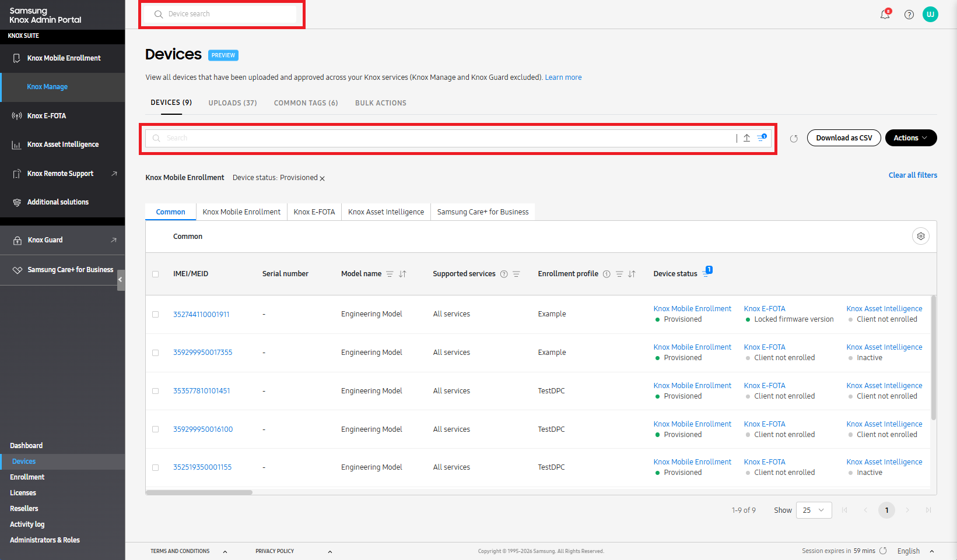Check the device 352744110001911 row
Image resolution: width=957 pixels, height=560 pixels.
click(x=155, y=314)
